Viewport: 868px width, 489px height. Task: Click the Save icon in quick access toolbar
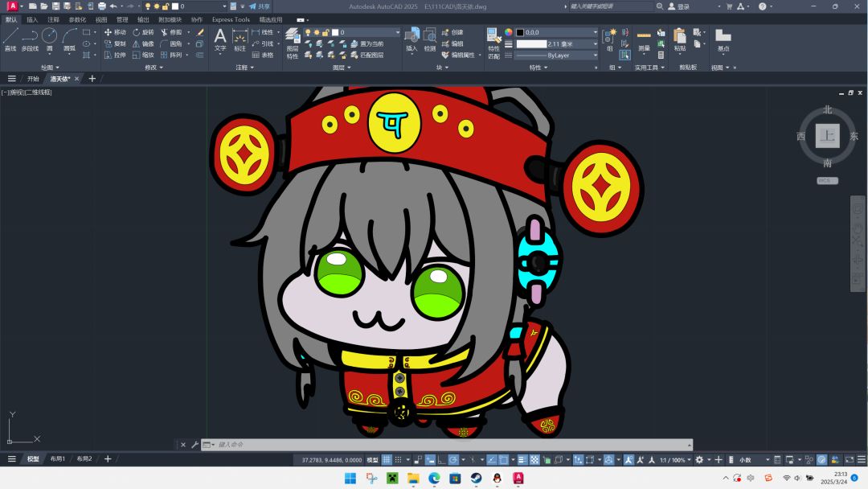tap(55, 6)
